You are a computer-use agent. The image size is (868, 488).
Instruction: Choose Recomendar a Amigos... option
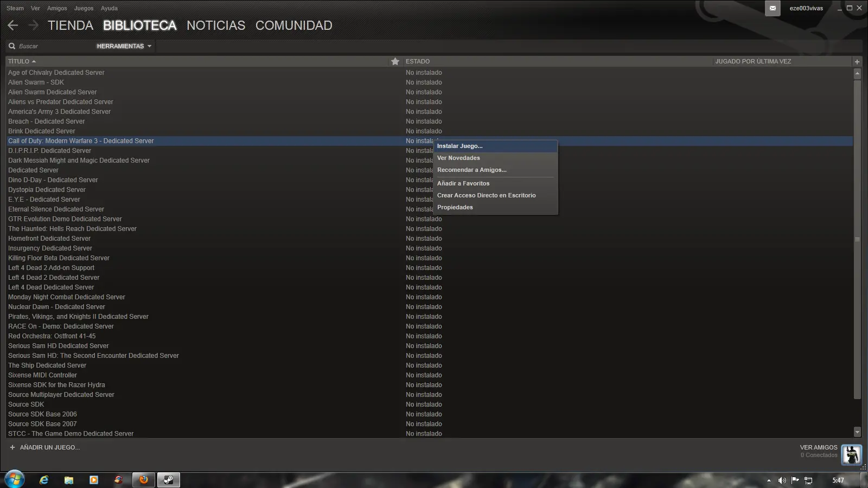pyautogui.click(x=496, y=170)
